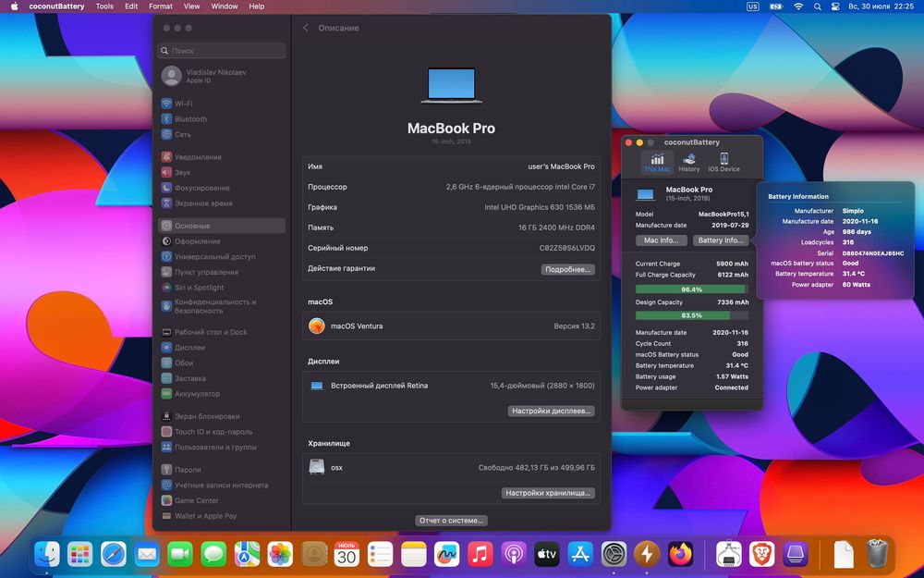Open the coconutBattery app menu

click(56, 6)
